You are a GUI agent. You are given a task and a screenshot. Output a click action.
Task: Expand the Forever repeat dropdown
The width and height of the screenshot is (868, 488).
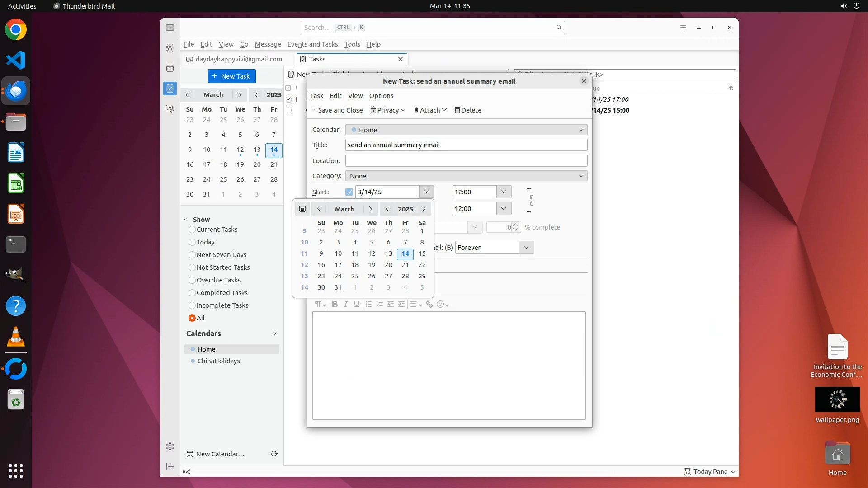pos(526,248)
